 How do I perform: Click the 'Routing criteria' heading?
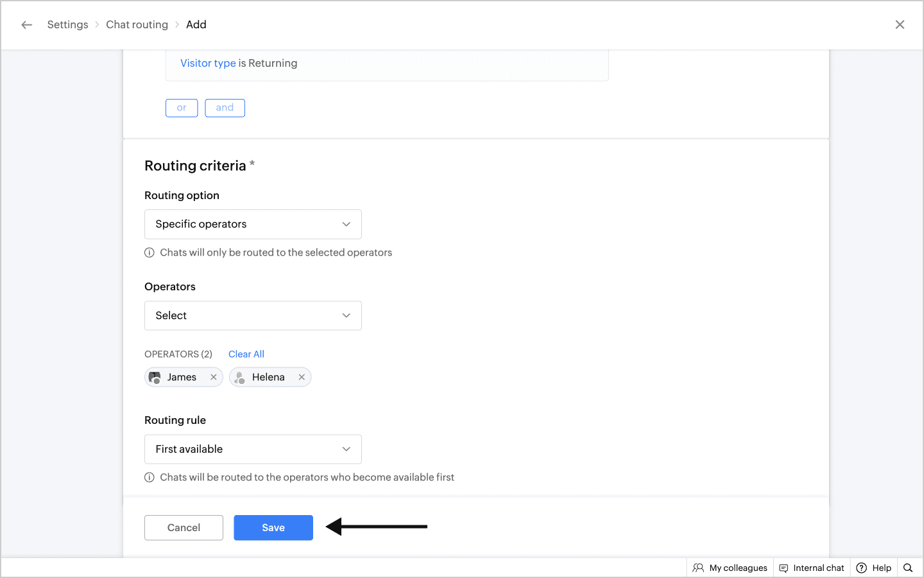tap(195, 166)
